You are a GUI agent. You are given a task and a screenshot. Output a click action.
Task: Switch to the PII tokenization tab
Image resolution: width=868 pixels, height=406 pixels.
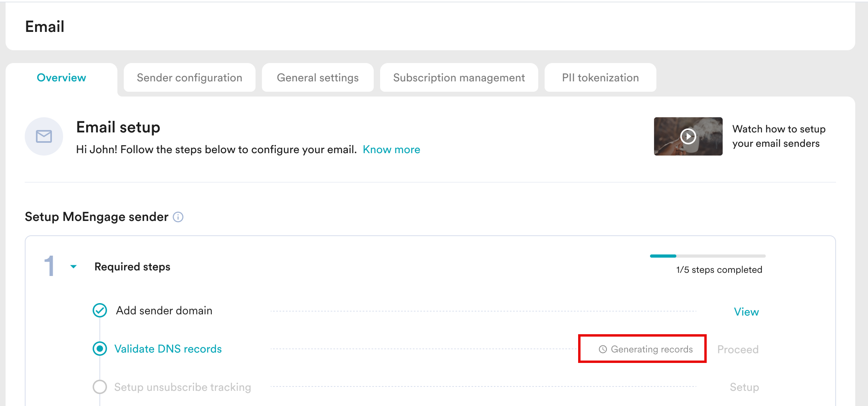coord(600,78)
